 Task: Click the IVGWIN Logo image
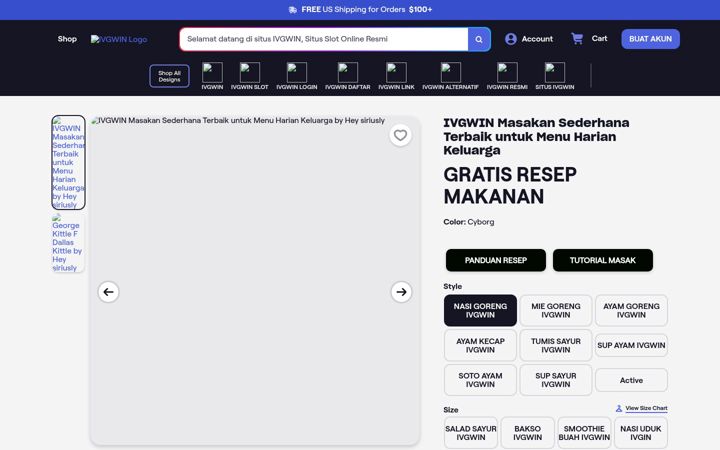(119, 39)
